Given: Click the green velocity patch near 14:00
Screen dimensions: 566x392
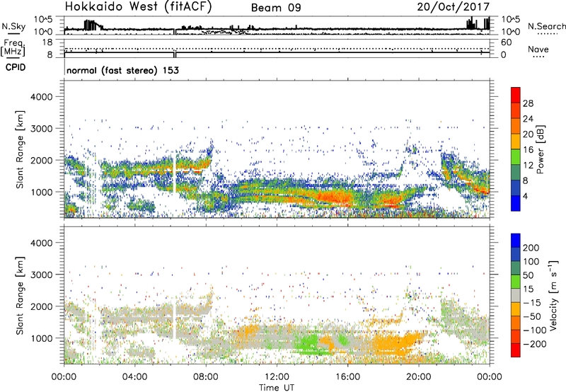Looking at the screenshot, I should click(x=307, y=342).
